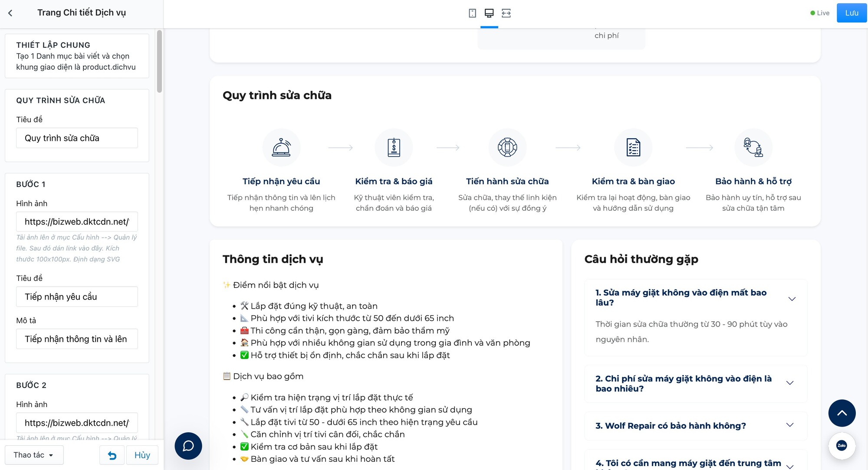
Task: Collapse FAQ 1 about repair time
Action: tap(792, 299)
